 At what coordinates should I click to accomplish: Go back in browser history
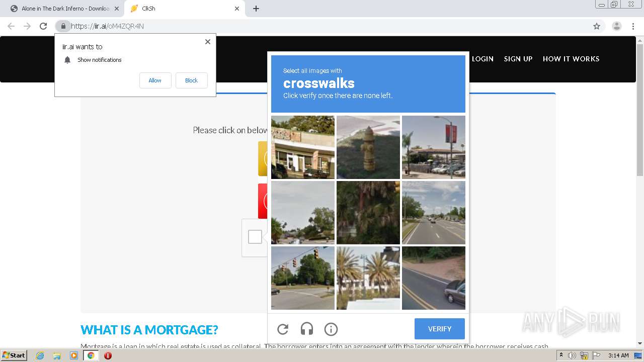(x=11, y=26)
